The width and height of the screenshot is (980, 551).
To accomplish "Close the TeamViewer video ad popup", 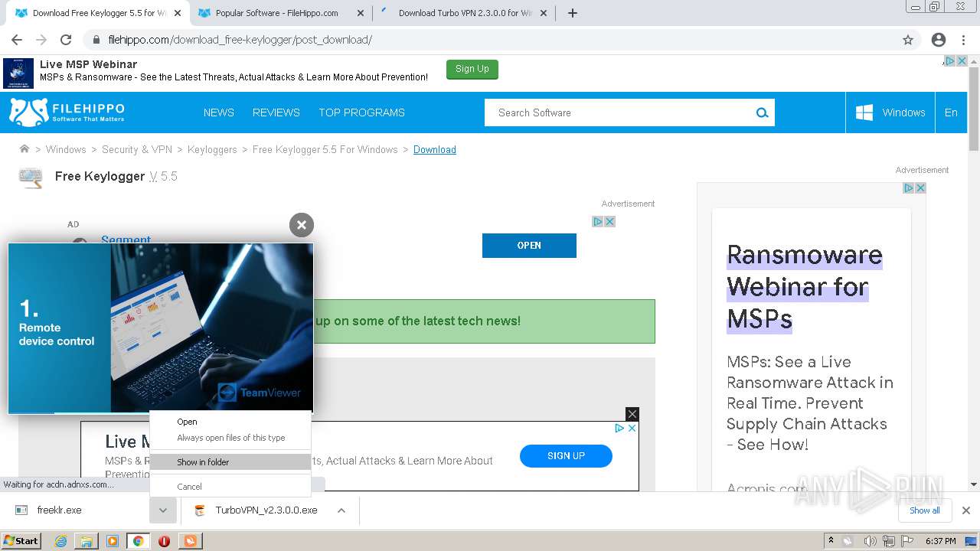I will coord(302,224).
